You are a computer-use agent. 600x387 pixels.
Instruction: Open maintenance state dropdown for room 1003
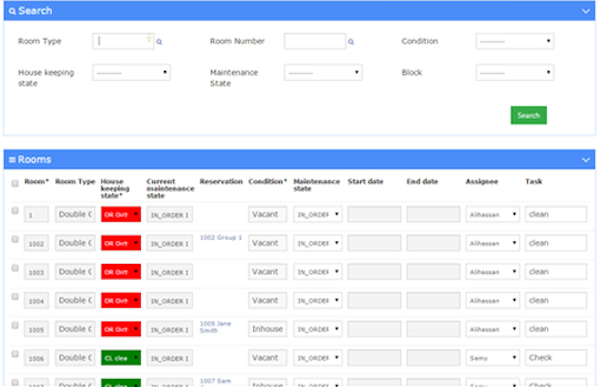(318, 272)
